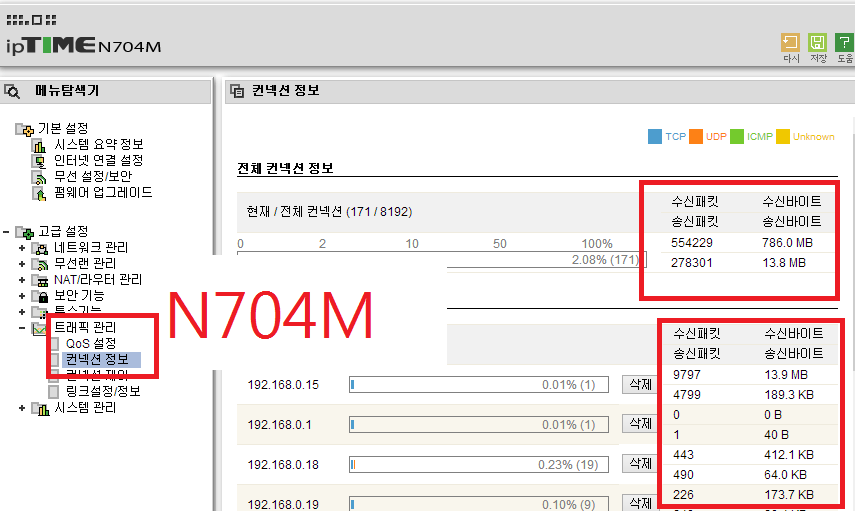Click 삭제 button for 192.168.0.15
The image size is (855, 511).
click(x=640, y=384)
